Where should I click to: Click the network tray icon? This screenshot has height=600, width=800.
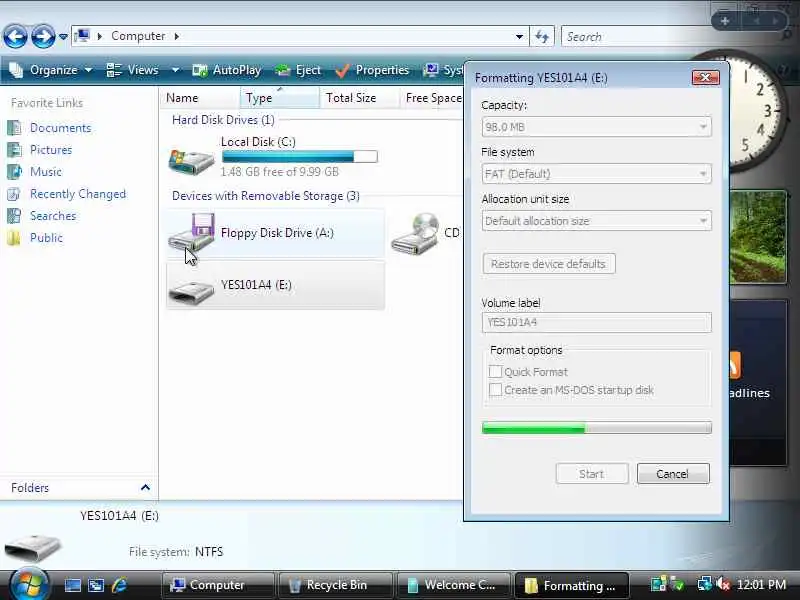click(705, 584)
